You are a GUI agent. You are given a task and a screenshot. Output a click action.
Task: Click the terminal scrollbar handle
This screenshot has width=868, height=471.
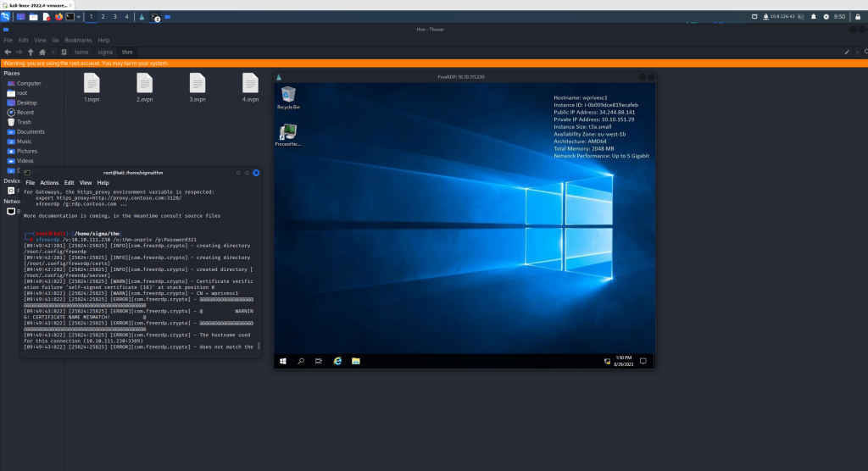(259, 346)
